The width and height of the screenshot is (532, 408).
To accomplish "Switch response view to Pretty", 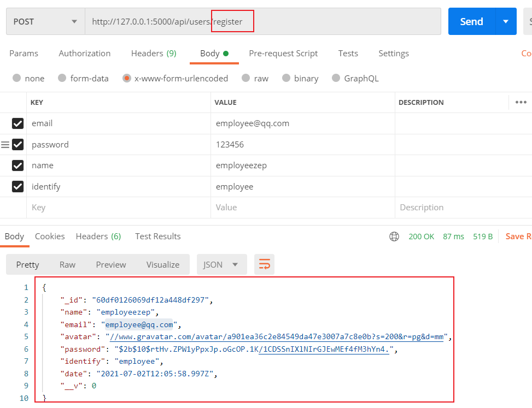I will [x=28, y=265].
